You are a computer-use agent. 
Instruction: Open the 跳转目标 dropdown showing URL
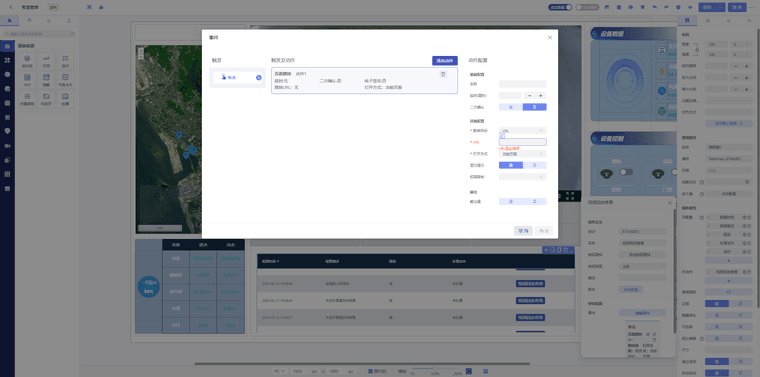click(x=522, y=130)
